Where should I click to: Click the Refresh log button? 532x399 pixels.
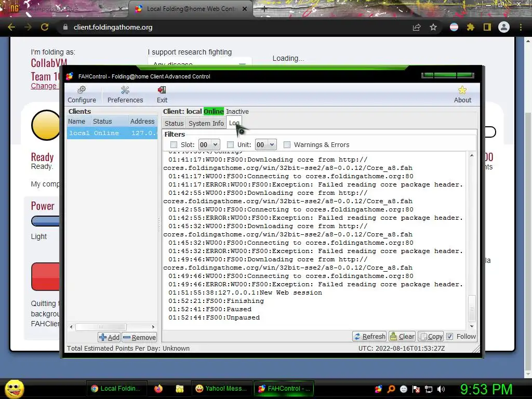369,336
